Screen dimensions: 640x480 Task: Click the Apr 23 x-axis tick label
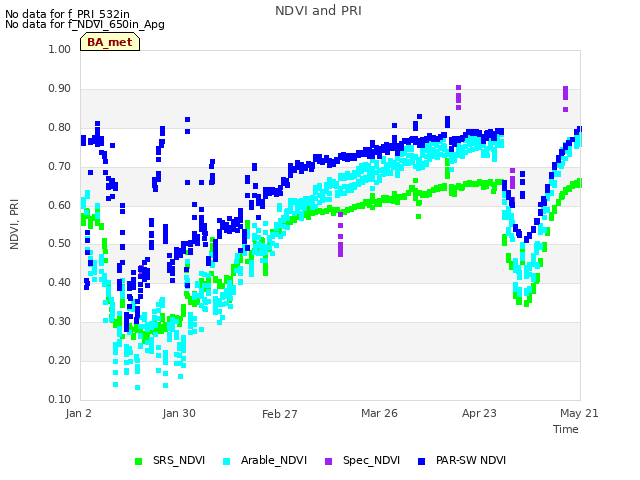click(x=479, y=413)
